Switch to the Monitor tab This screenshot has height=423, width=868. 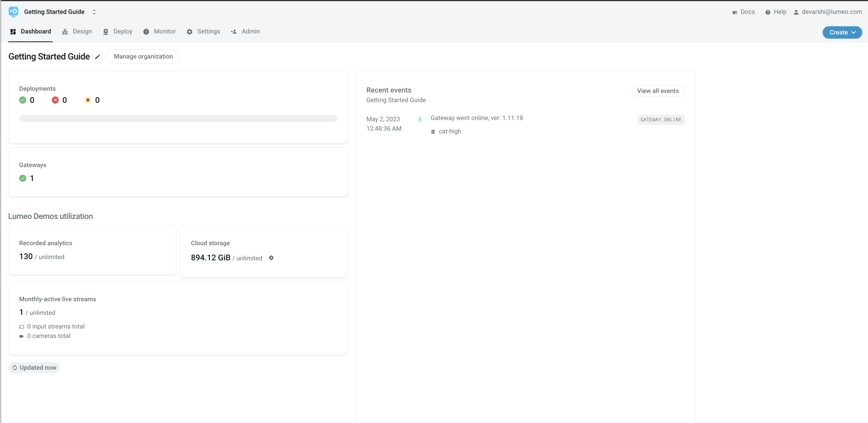click(159, 31)
